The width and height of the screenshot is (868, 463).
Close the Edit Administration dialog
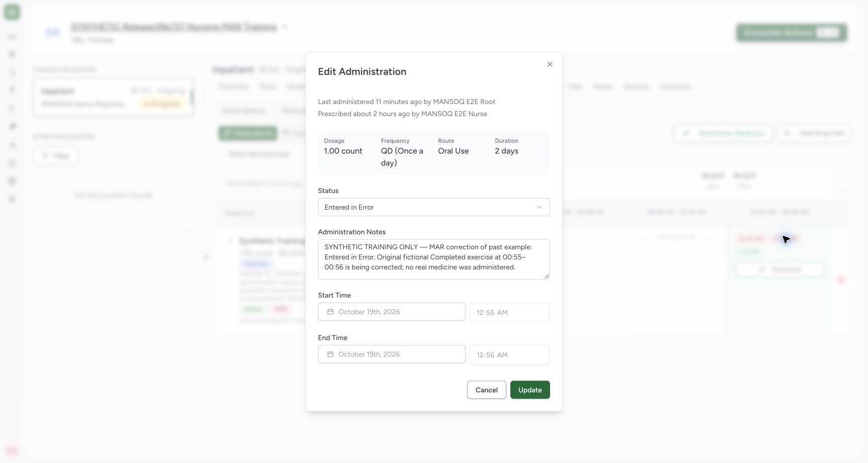pyautogui.click(x=550, y=64)
